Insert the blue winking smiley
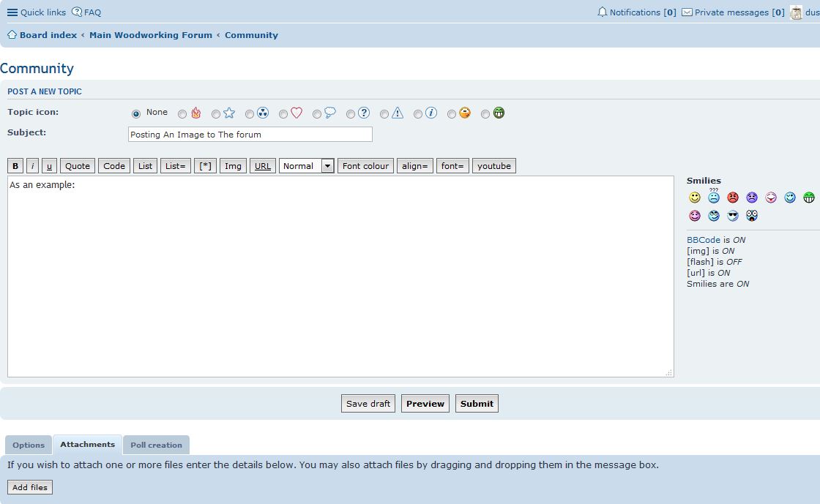Screen dimensions: 820x504 pos(790,198)
